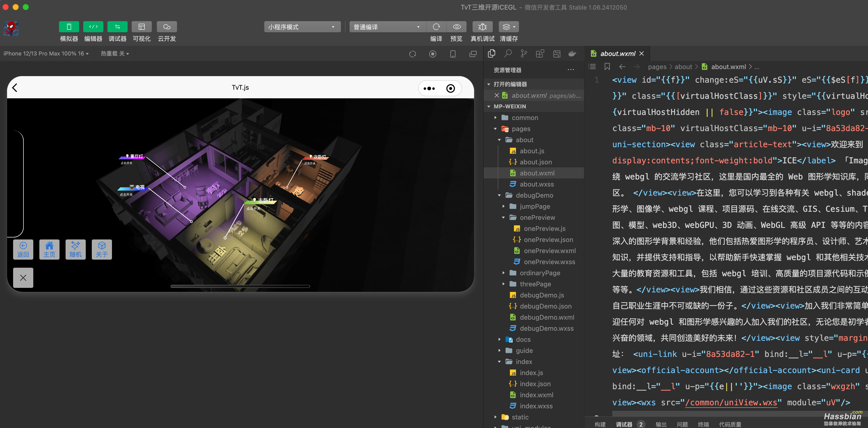Open onePreview.wxml in the file tree
The height and width of the screenshot is (428, 868).
point(534,251)
